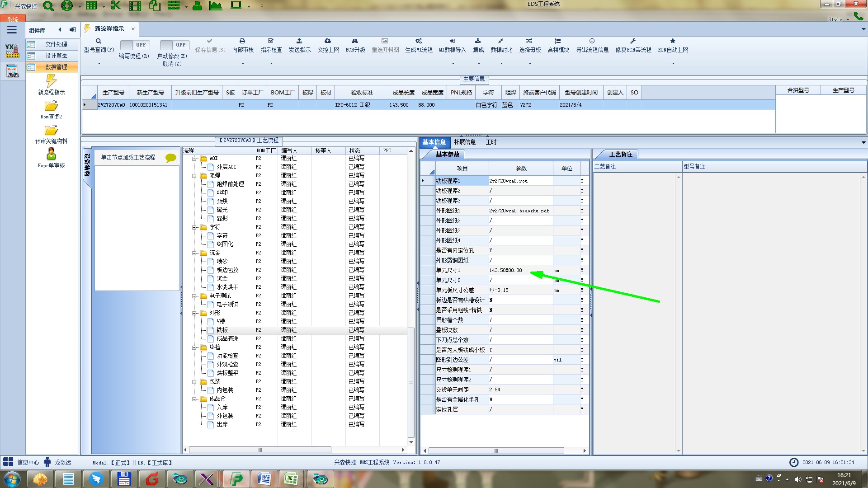Click the 生成MI流程 gears icon
The height and width of the screenshot is (488, 868).
pyautogui.click(x=419, y=41)
